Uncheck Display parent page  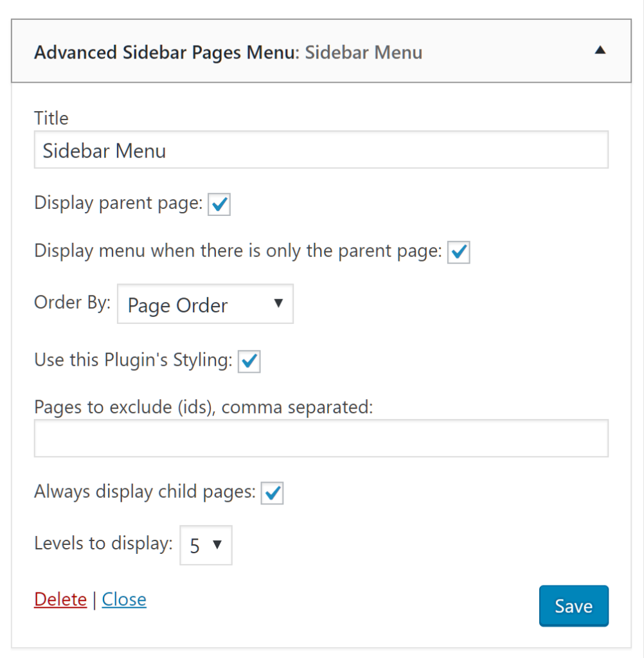click(219, 204)
